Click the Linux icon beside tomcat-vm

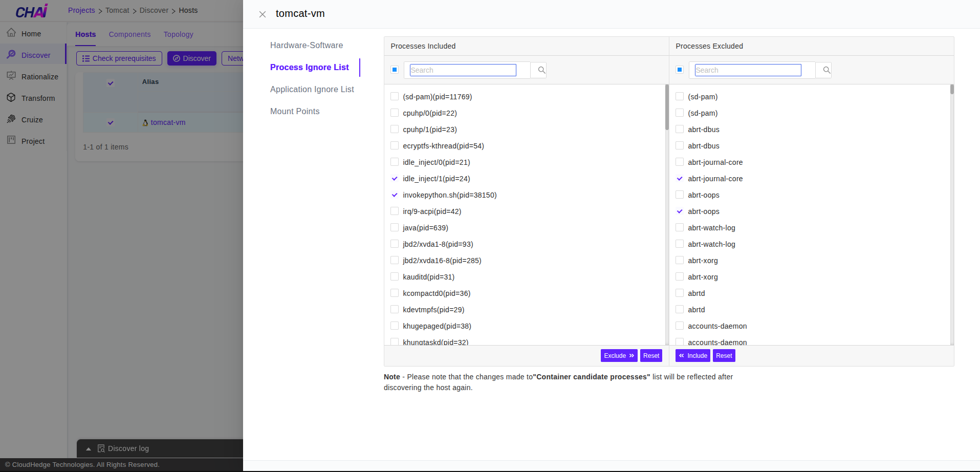click(x=145, y=123)
